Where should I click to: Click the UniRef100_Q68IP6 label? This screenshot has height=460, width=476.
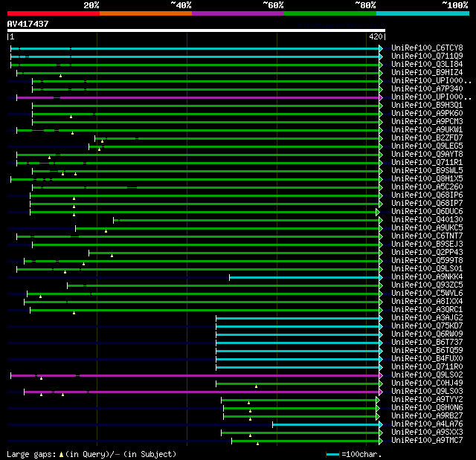[427, 195]
